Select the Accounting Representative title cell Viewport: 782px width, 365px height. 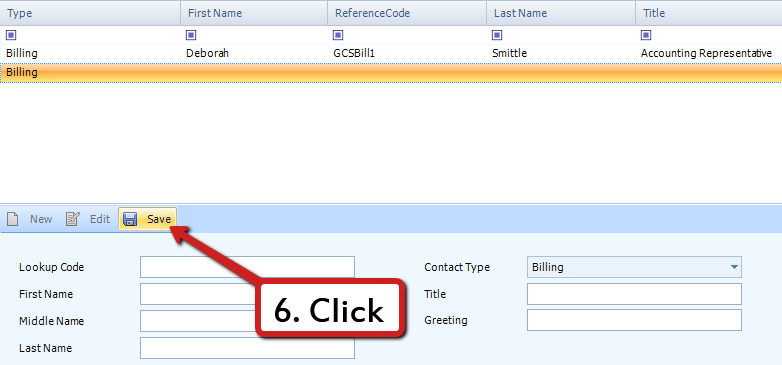tap(706, 53)
